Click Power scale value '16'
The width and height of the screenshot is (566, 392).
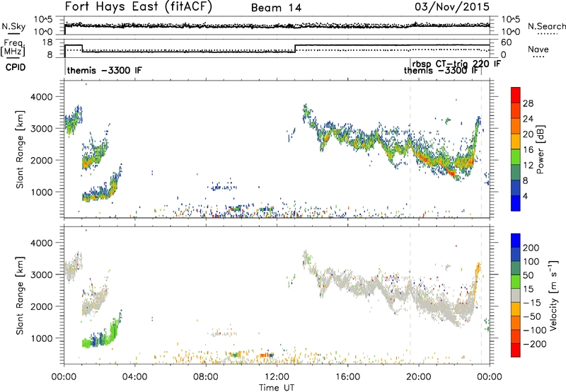click(x=528, y=150)
